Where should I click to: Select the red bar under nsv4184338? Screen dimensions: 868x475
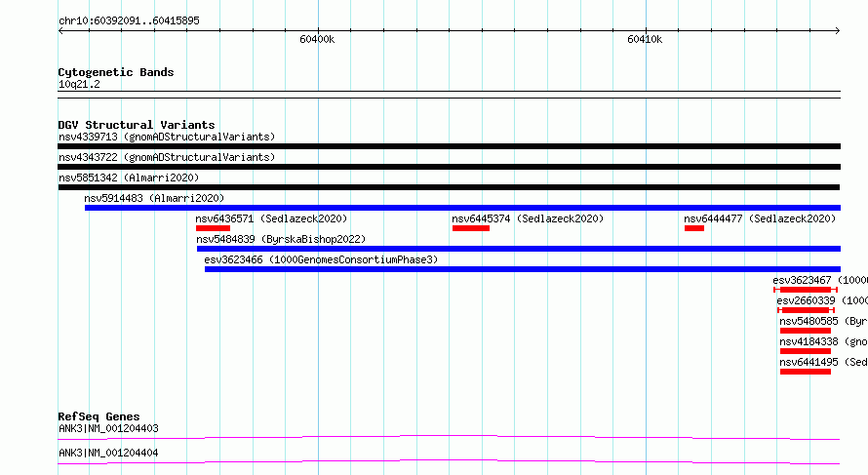pos(806,351)
